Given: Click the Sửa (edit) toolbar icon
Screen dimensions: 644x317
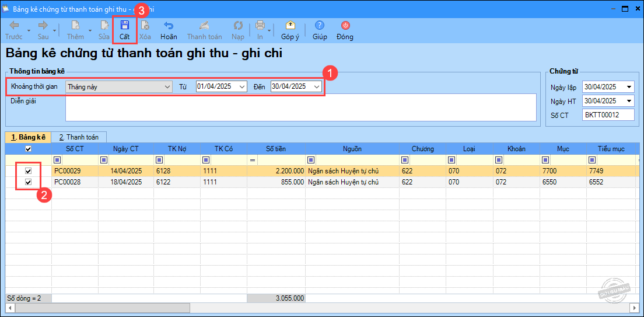Looking at the screenshot, I should pos(104,26).
